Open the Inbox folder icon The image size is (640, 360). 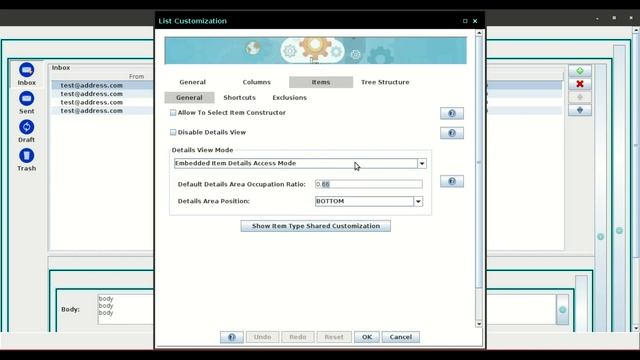(x=27, y=70)
